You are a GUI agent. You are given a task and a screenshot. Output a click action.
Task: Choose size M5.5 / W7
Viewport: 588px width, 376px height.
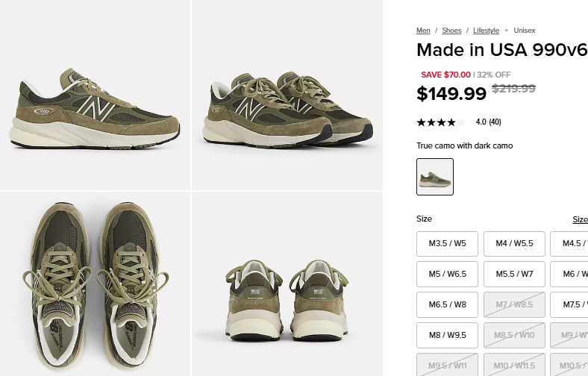[514, 274]
